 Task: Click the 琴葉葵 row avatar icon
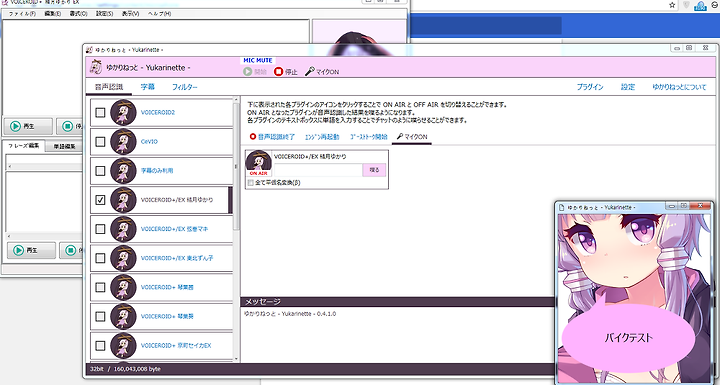[124, 316]
